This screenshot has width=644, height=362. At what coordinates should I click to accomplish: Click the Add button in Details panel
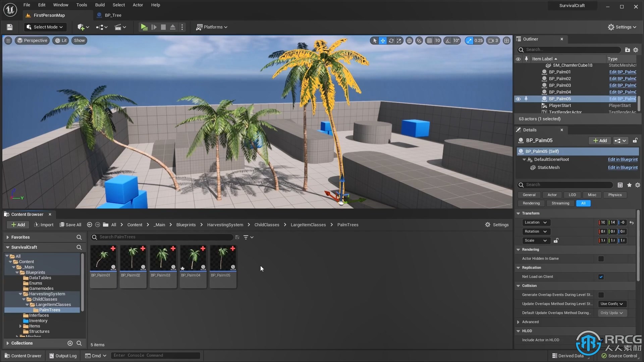tap(600, 140)
